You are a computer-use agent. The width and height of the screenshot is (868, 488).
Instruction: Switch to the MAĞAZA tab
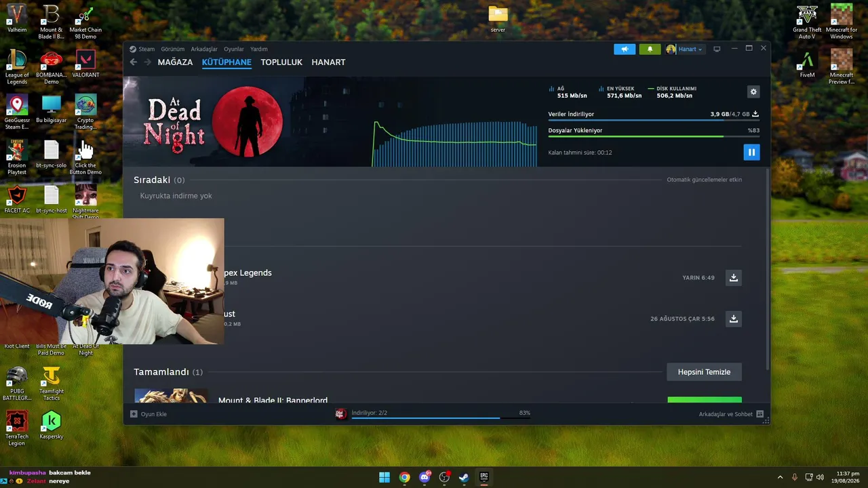tap(175, 62)
